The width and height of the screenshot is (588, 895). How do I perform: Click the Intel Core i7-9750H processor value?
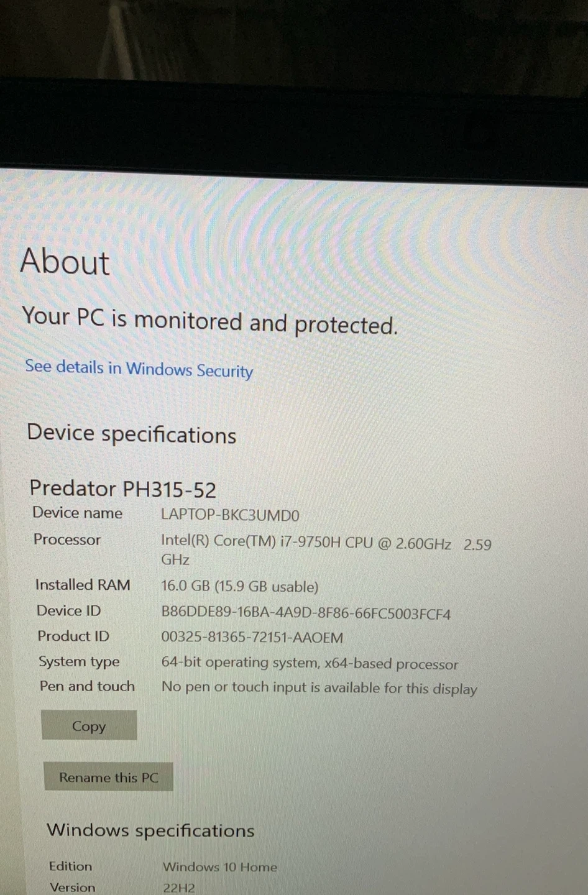click(326, 551)
